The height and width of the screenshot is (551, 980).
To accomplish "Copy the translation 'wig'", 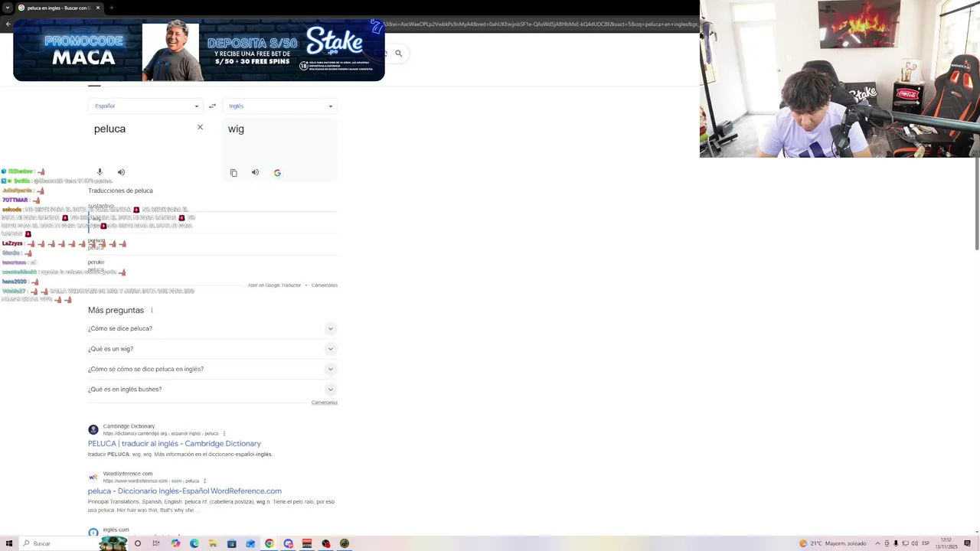I will coord(234,173).
